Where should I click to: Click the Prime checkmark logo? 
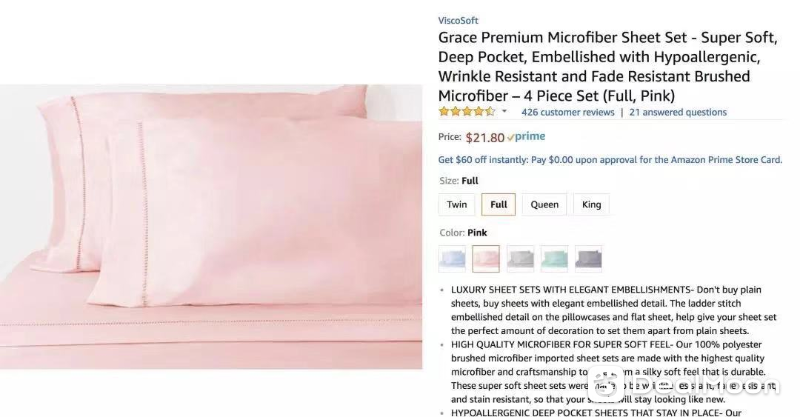[526, 136]
